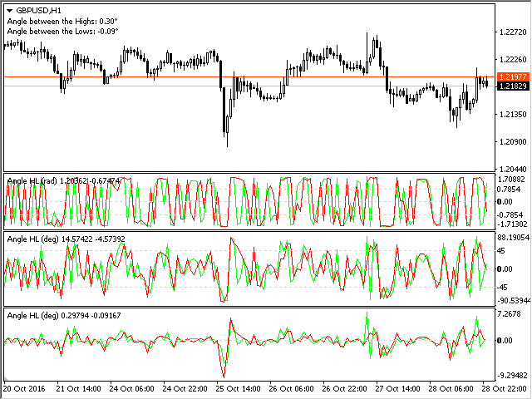This screenshot has width=532, height=399.
Task: Click the 1.20440 value on price scale
Action: tap(513, 168)
